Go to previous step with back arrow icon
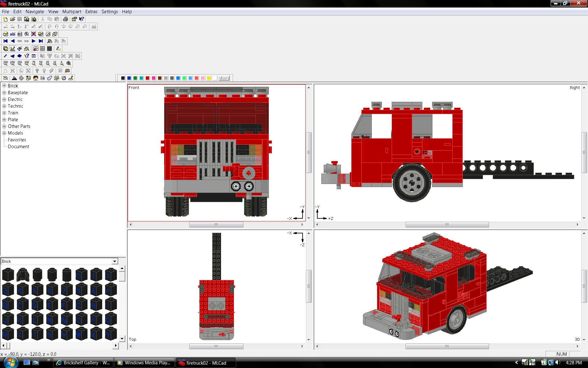Image resolution: width=588 pixels, height=368 pixels. pyautogui.click(x=13, y=41)
